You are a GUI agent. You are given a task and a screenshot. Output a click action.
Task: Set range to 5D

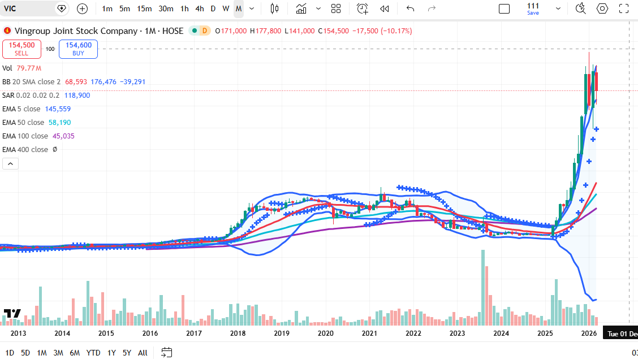pyautogui.click(x=25, y=353)
